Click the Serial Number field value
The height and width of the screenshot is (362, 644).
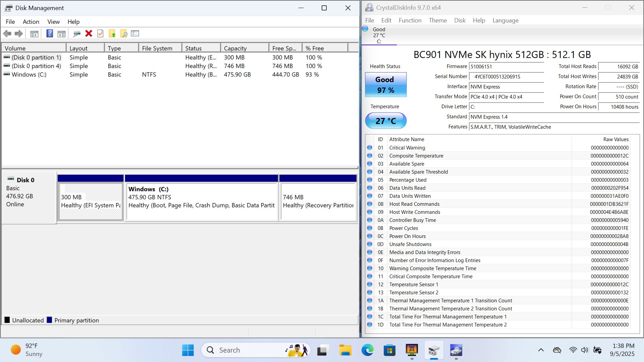pyautogui.click(x=506, y=77)
